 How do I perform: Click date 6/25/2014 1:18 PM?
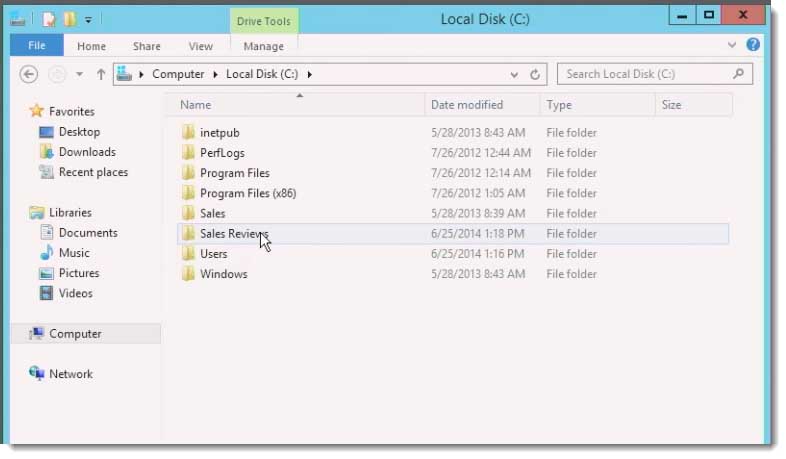pyautogui.click(x=478, y=234)
